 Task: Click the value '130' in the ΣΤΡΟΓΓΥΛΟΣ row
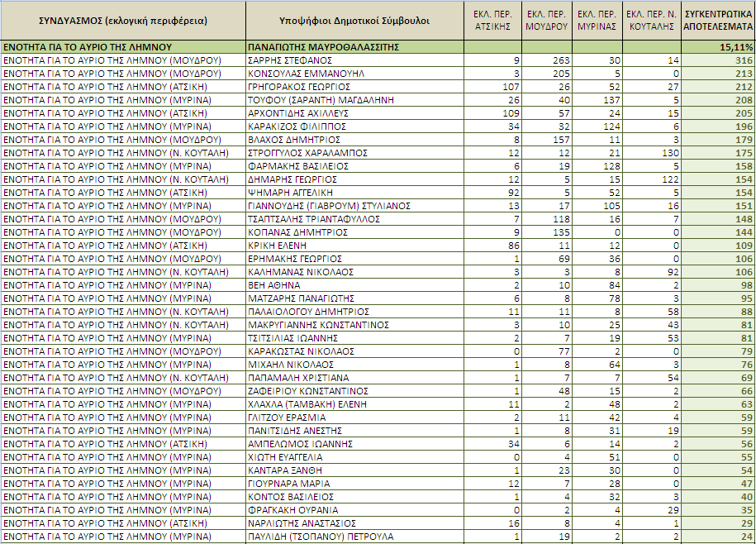tap(670, 153)
